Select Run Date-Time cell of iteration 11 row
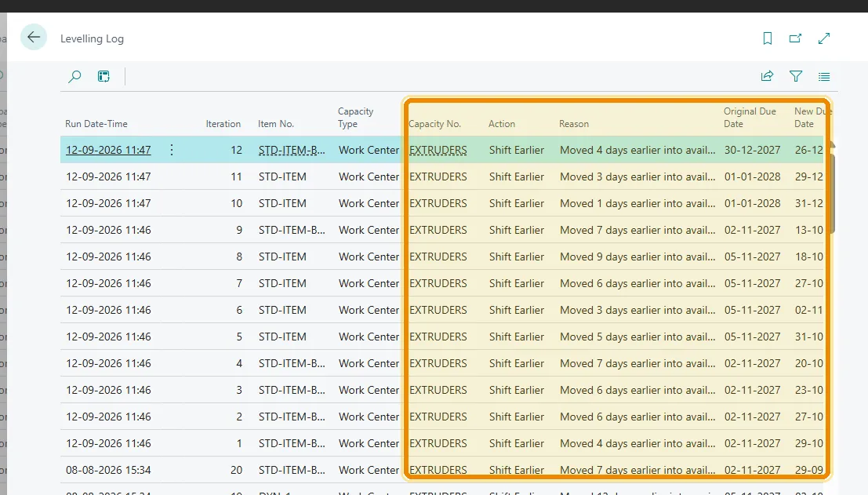The height and width of the screenshot is (495, 868). click(108, 177)
